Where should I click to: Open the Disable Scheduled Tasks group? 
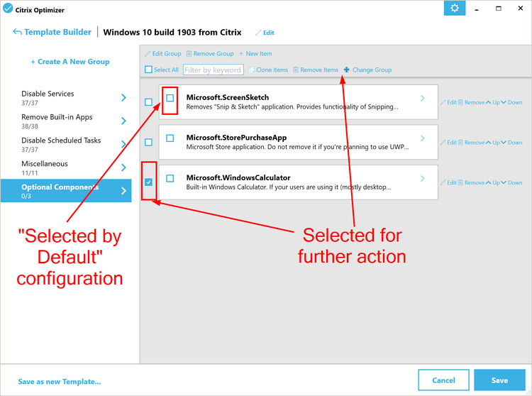point(66,145)
